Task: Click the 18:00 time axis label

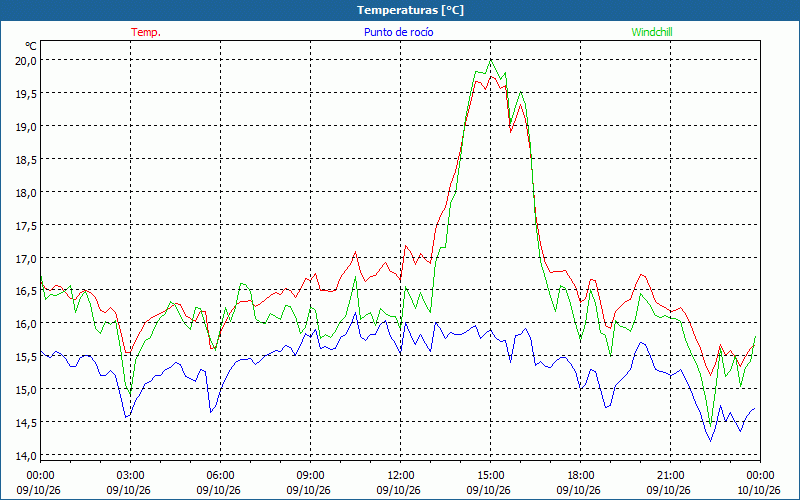Action: click(x=581, y=475)
